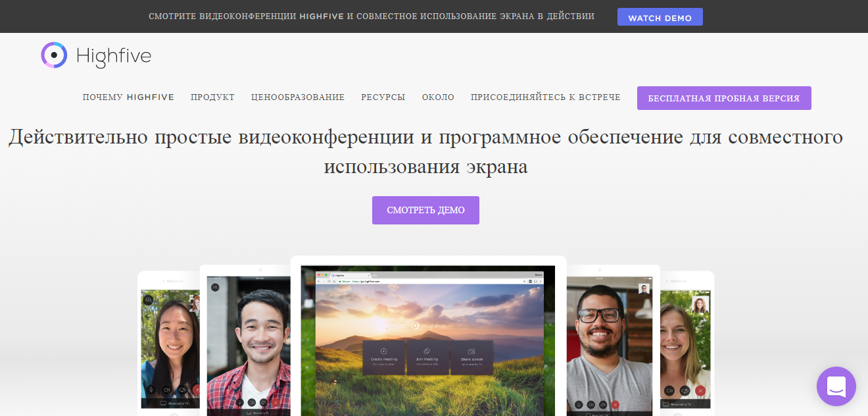Open the РЕСУРСЫ navigation dropdown
The width and height of the screenshot is (868, 416).
(x=383, y=97)
